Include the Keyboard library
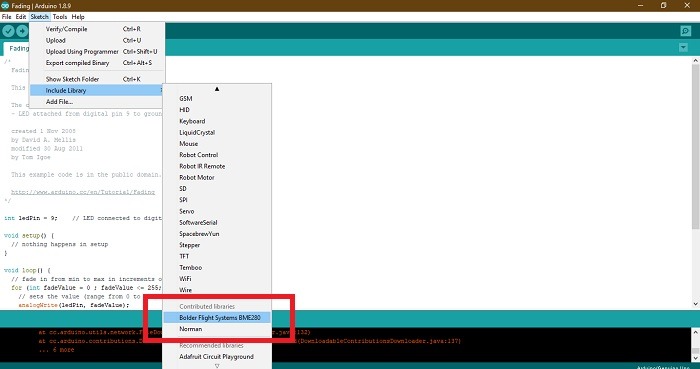Viewport: 700px width, 369px height. pos(217,121)
